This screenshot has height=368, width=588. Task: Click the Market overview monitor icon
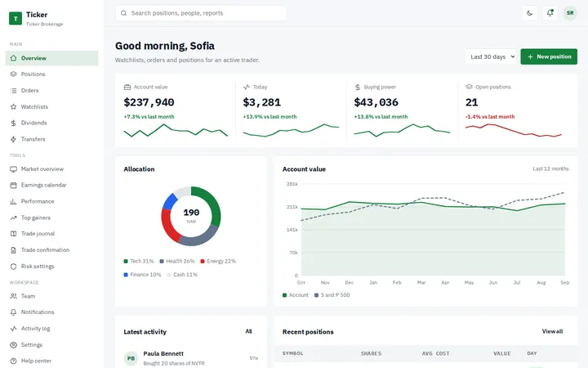tap(14, 169)
